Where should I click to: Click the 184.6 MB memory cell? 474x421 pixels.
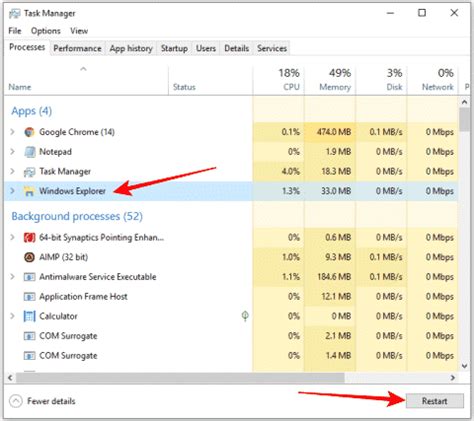coord(330,277)
